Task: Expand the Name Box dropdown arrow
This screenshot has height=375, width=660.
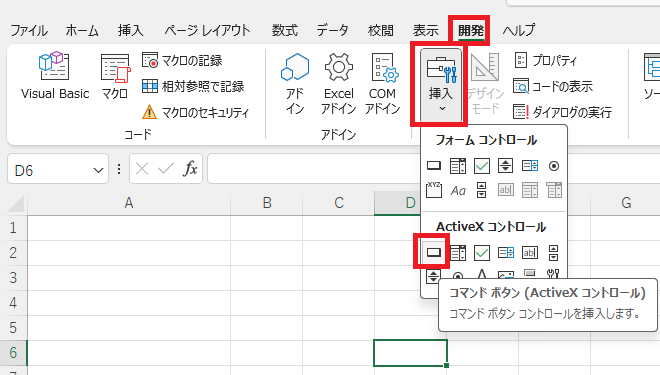Action: pos(98,170)
